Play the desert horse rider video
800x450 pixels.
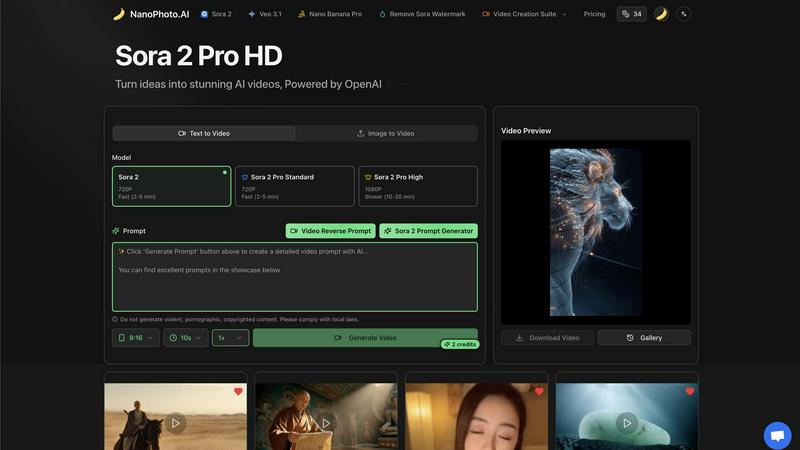pyautogui.click(x=176, y=423)
